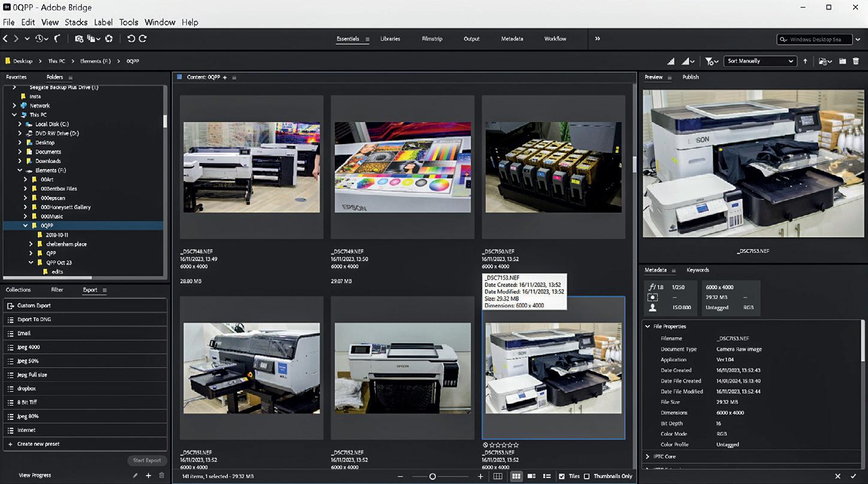Click the Create new folder icon
The image size is (868, 484).
click(842, 61)
